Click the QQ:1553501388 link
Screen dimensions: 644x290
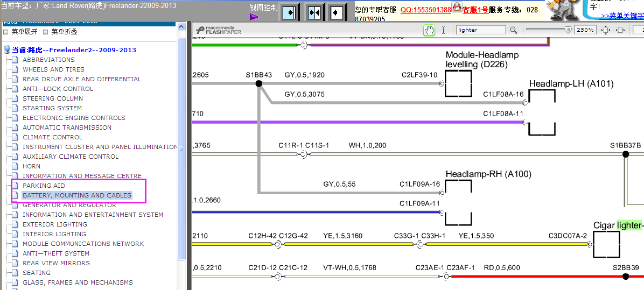point(426,10)
